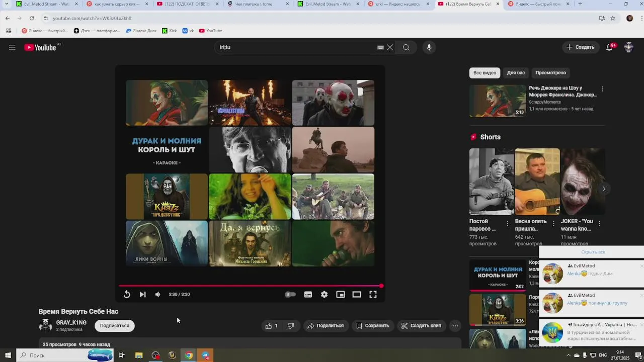Open menu for JOKER short
This screenshot has width=644, height=362.
599,224
